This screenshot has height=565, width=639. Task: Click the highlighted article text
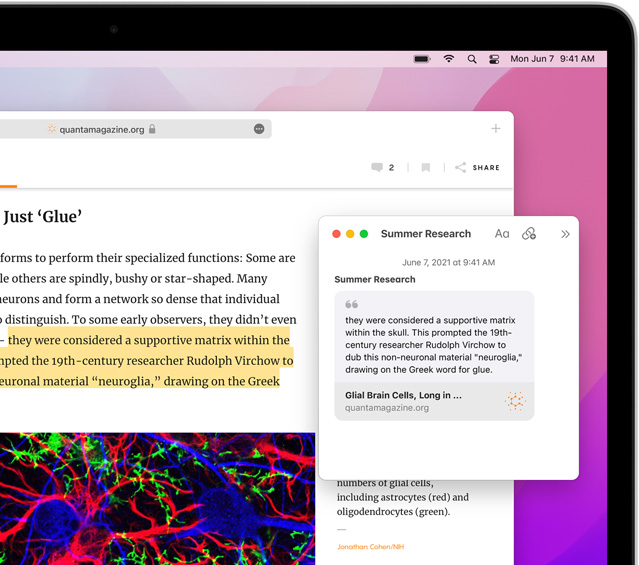(150, 341)
